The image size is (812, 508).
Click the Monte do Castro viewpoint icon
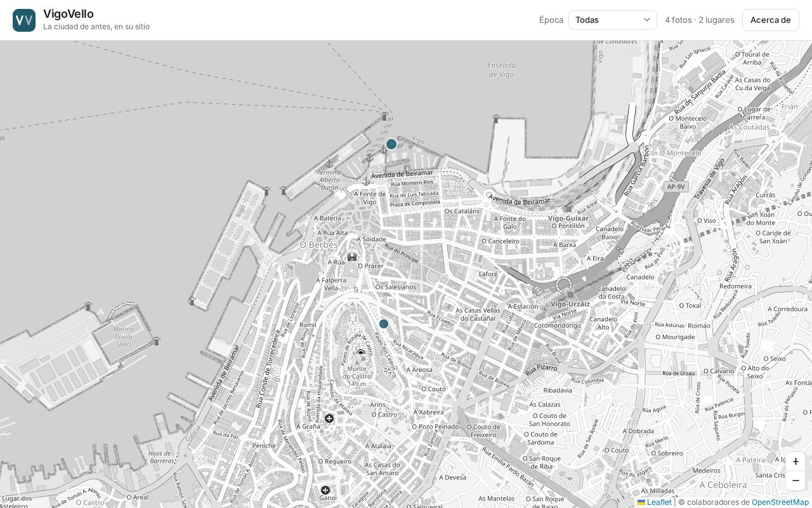pyautogui.click(x=361, y=352)
